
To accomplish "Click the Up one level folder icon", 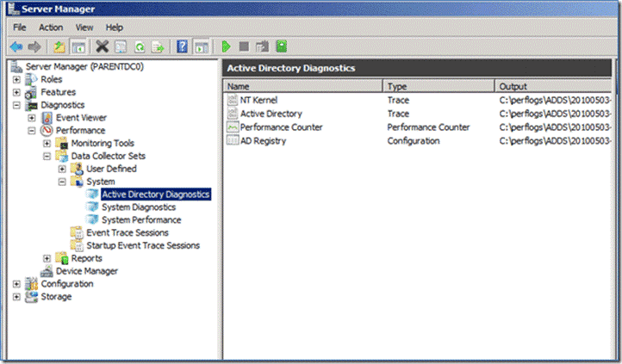I will tap(59, 46).
